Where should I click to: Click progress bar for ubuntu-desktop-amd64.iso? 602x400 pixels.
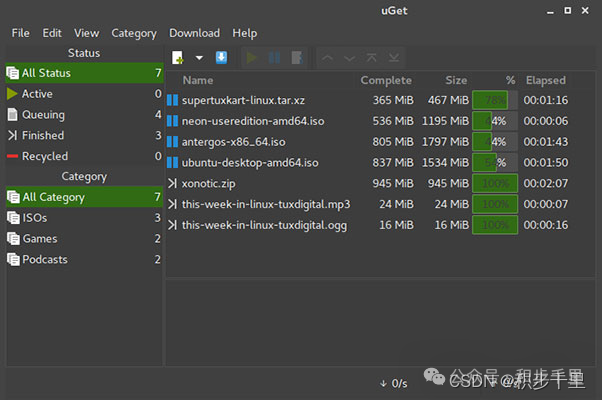pyautogui.click(x=495, y=163)
